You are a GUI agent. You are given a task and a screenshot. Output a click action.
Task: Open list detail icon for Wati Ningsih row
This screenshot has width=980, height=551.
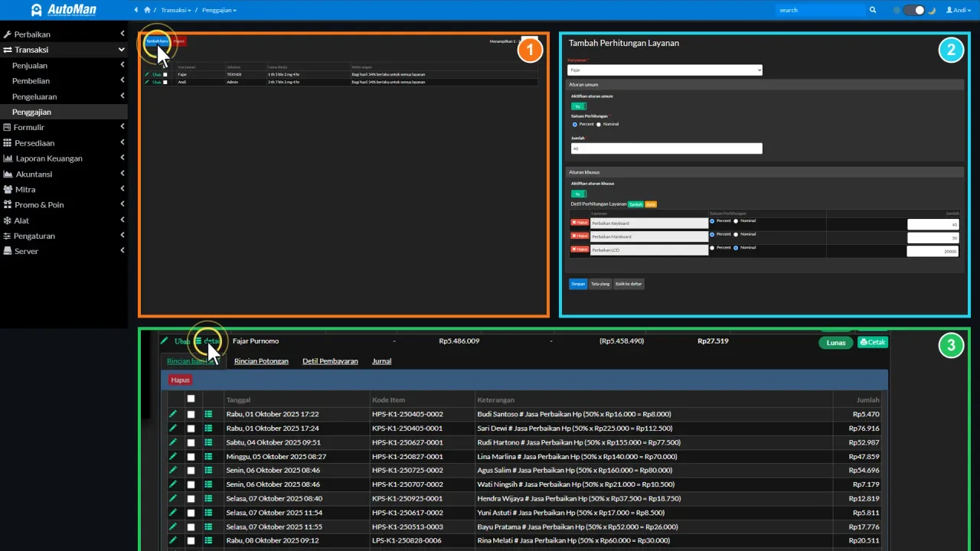208,484
